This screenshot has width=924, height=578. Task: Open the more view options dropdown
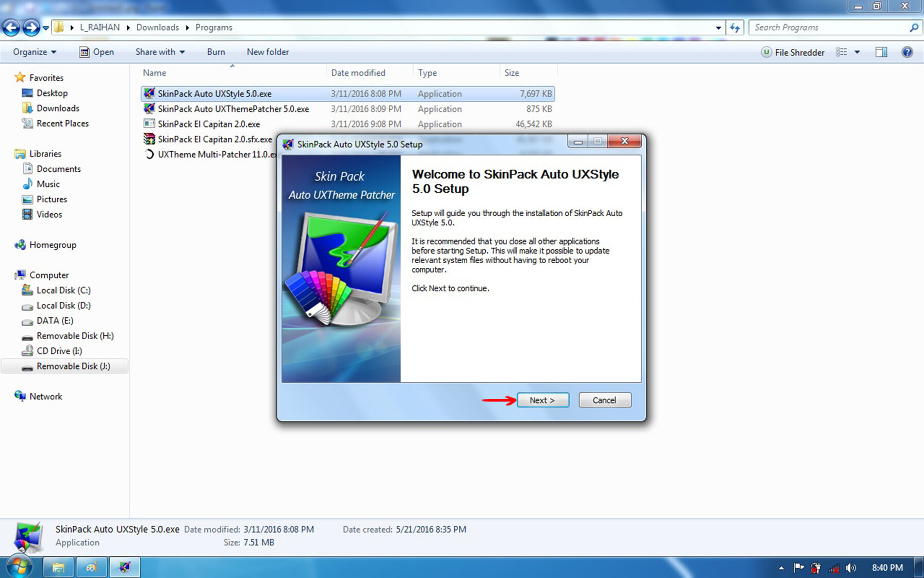click(x=857, y=52)
